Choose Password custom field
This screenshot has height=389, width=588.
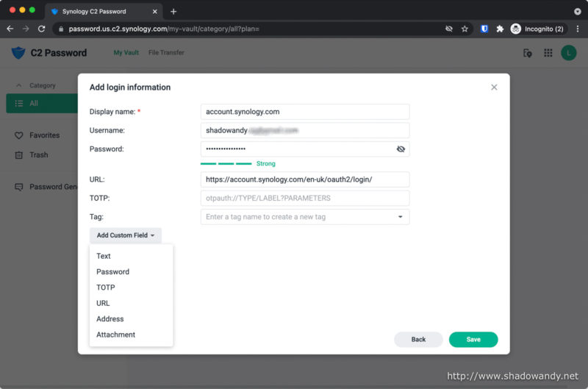pyautogui.click(x=132, y=272)
